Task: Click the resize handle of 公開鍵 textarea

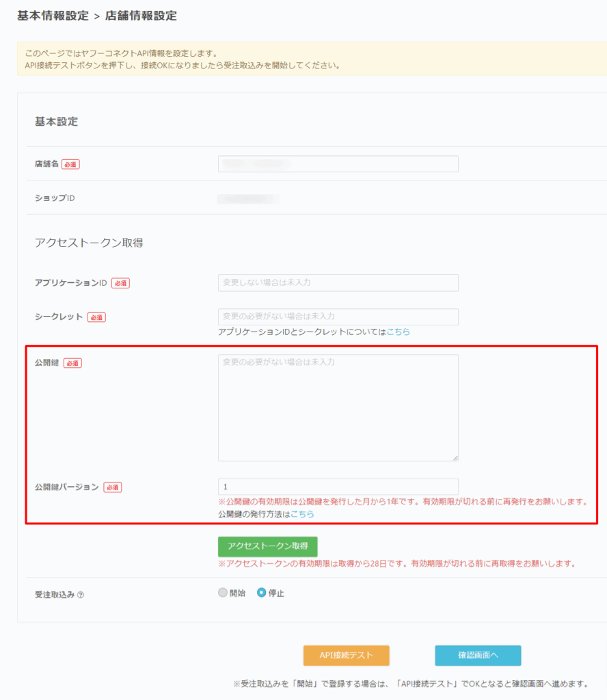Action: (455, 457)
